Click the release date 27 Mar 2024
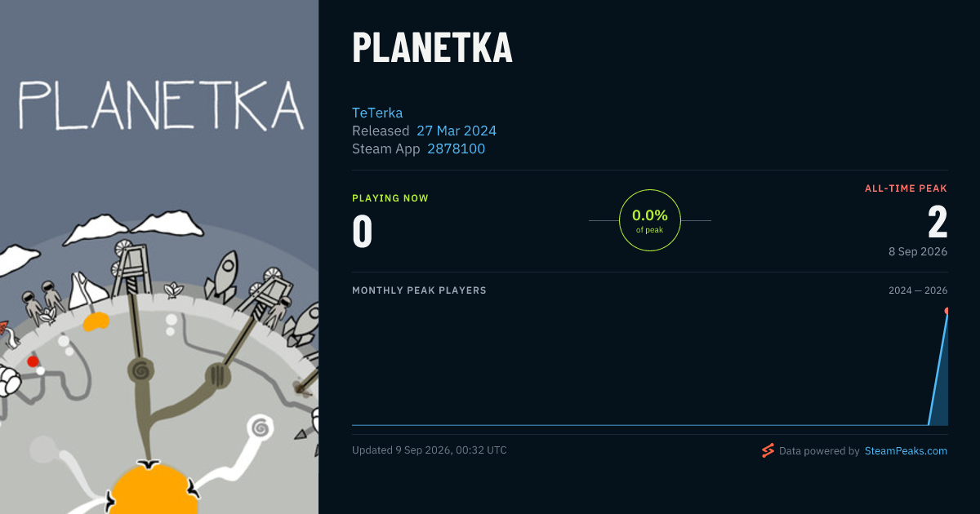 [457, 131]
